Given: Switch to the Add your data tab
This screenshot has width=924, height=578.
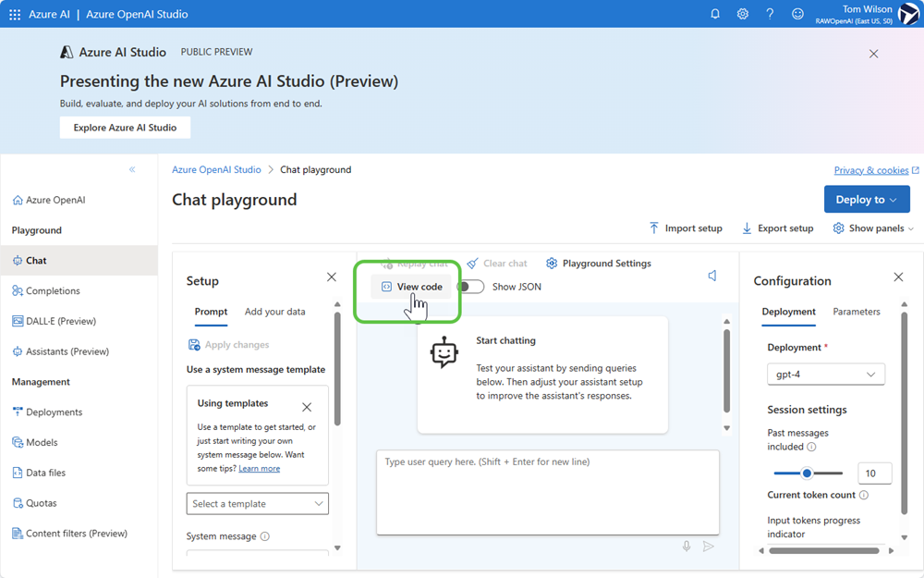Looking at the screenshot, I should coord(274,312).
